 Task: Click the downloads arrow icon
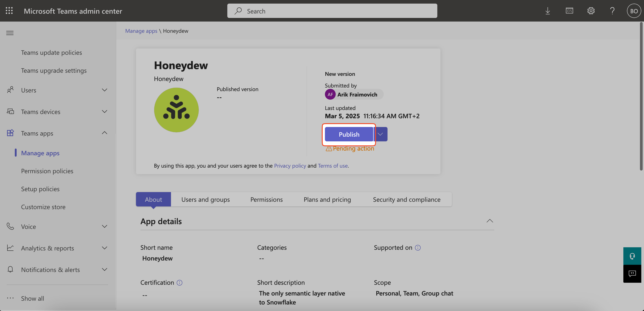coord(548,11)
